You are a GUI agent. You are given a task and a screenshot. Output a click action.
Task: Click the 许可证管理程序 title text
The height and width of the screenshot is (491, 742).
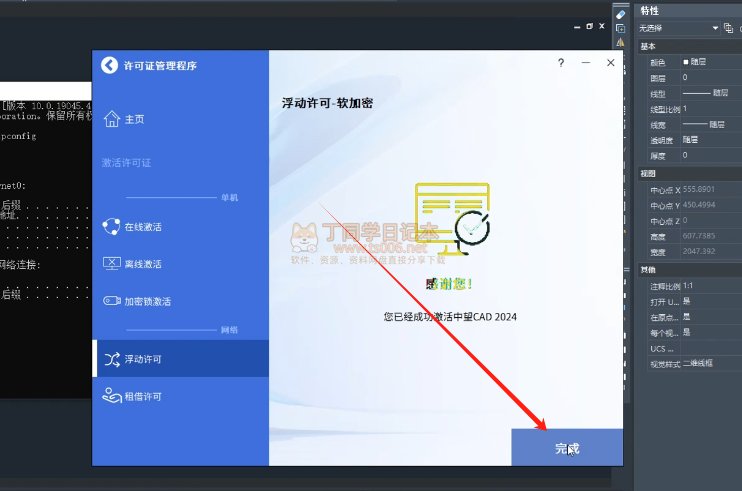tap(160, 66)
